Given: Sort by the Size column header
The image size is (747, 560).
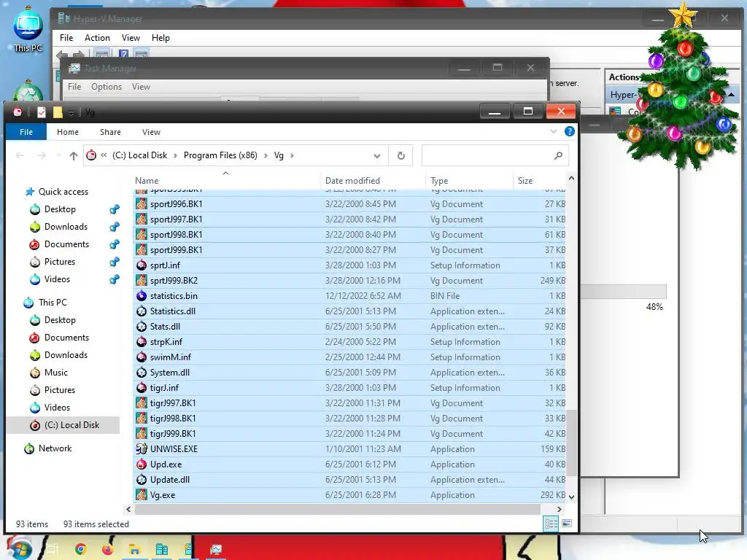Looking at the screenshot, I should [x=539, y=181].
